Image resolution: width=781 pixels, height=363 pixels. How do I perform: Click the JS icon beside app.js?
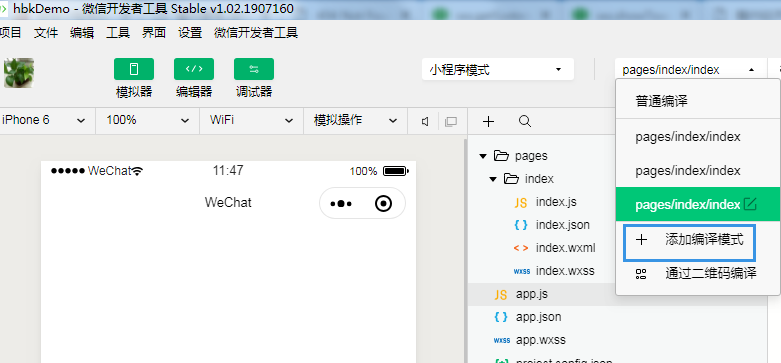tap(501, 295)
